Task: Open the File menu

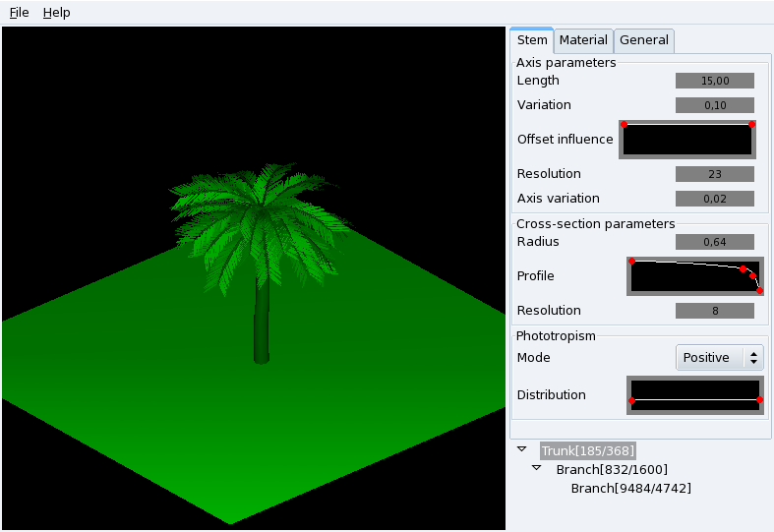Action: point(20,13)
